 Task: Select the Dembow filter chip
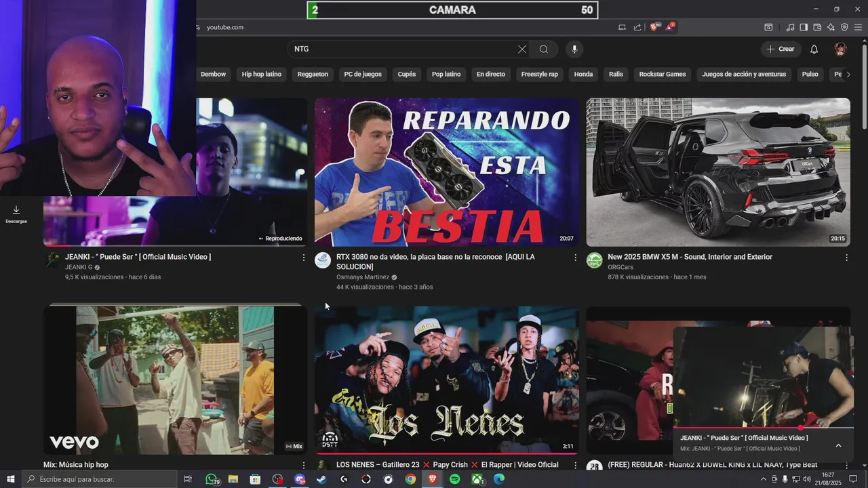click(x=213, y=75)
